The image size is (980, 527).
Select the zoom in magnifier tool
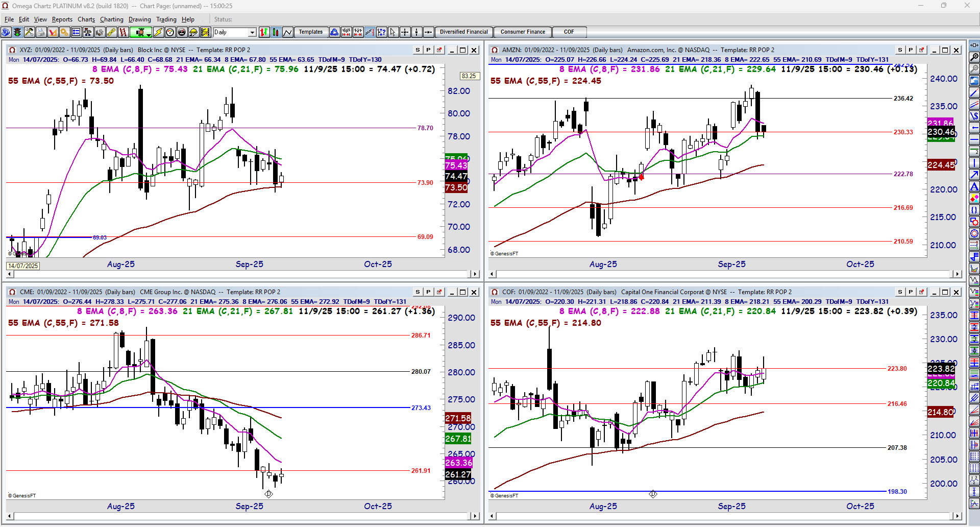[974, 57]
